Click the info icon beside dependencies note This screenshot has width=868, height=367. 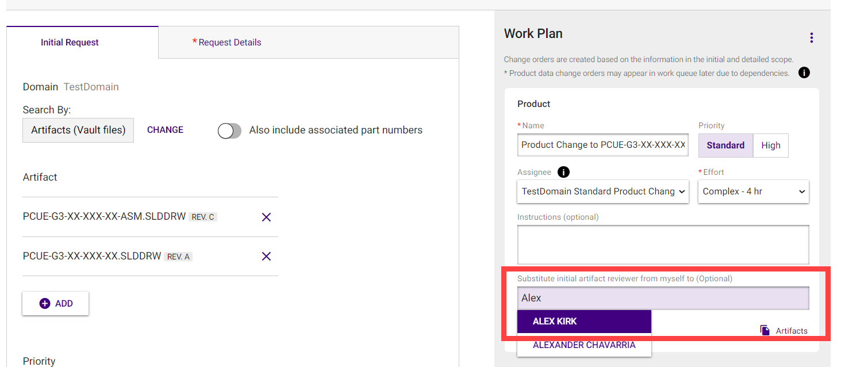(804, 73)
